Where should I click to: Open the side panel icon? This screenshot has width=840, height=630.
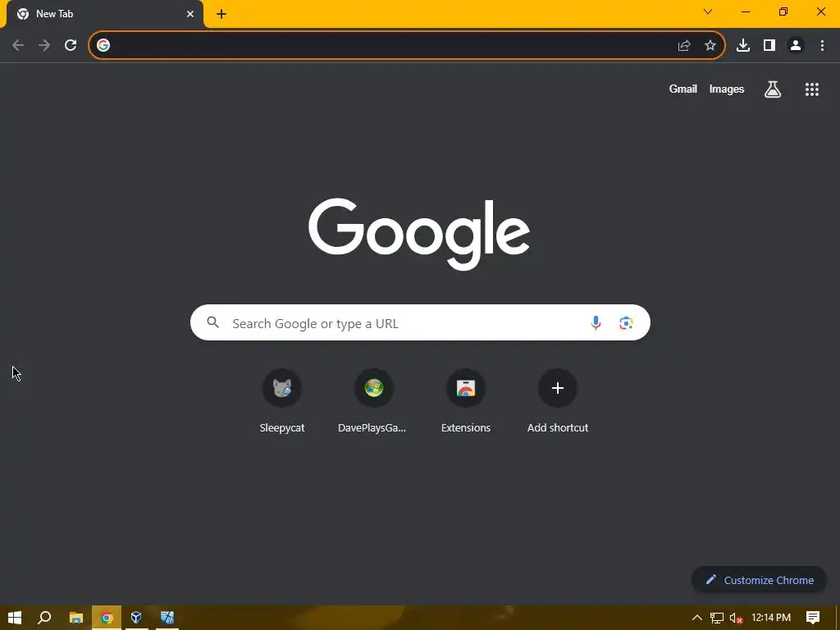[x=769, y=46]
